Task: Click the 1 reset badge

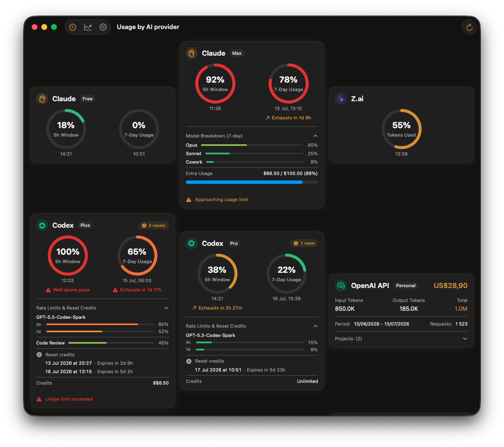Action: tap(304, 243)
